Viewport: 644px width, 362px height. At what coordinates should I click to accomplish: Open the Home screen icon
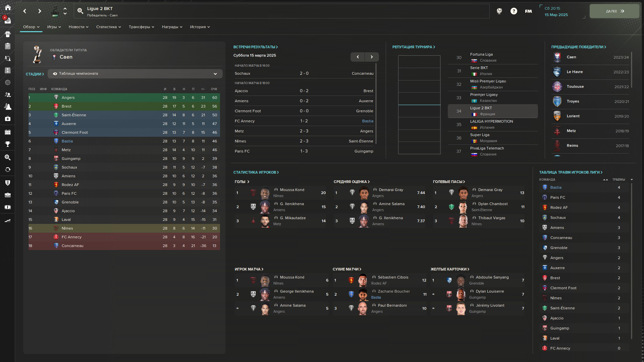[x=8, y=7]
